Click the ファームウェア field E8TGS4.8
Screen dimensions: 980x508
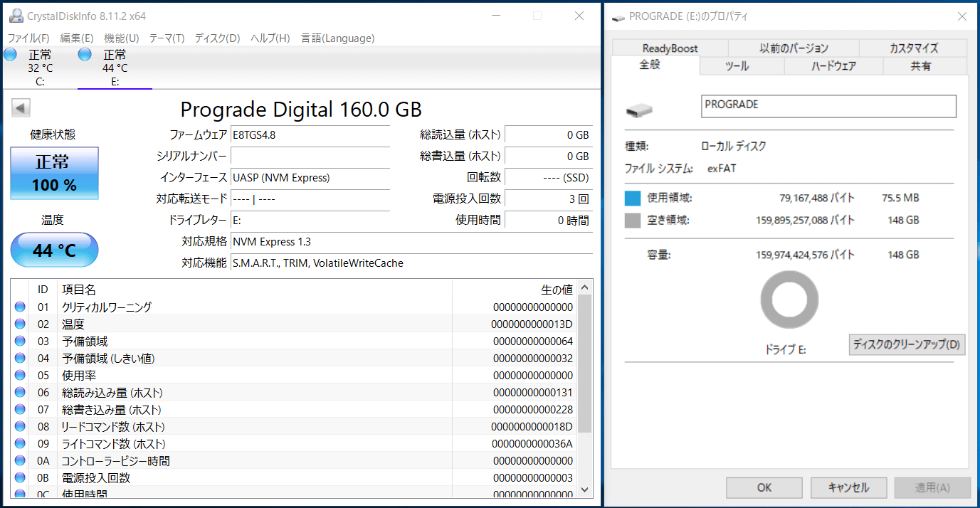pyautogui.click(x=310, y=134)
